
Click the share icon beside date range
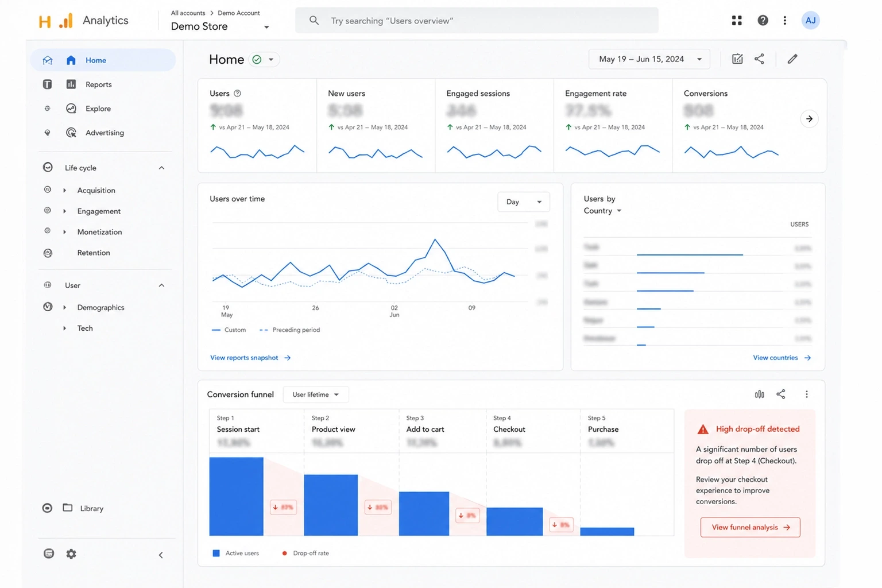click(759, 59)
